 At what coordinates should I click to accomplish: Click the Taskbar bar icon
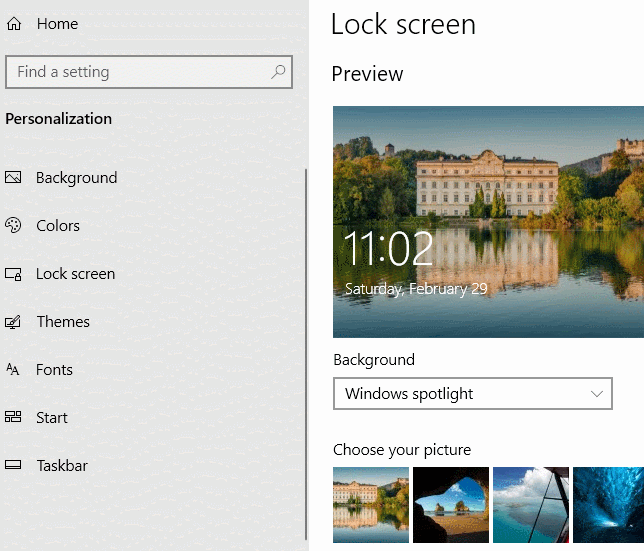point(13,465)
